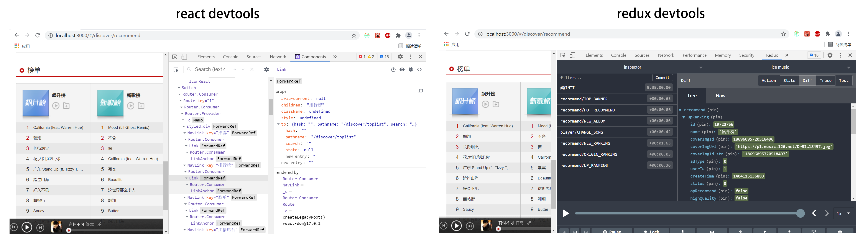The height and width of the screenshot is (239, 868).
Task: Click the copy props to clipboard icon
Action: (421, 91)
